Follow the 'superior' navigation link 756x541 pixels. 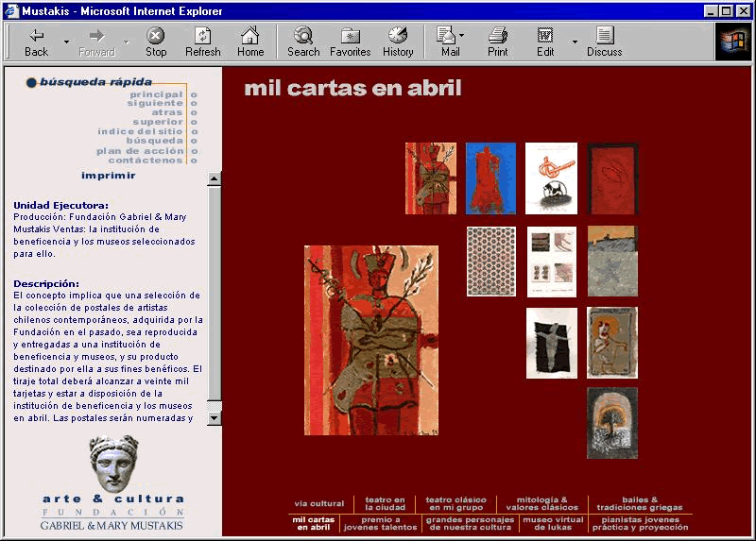(x=158, y=122)
